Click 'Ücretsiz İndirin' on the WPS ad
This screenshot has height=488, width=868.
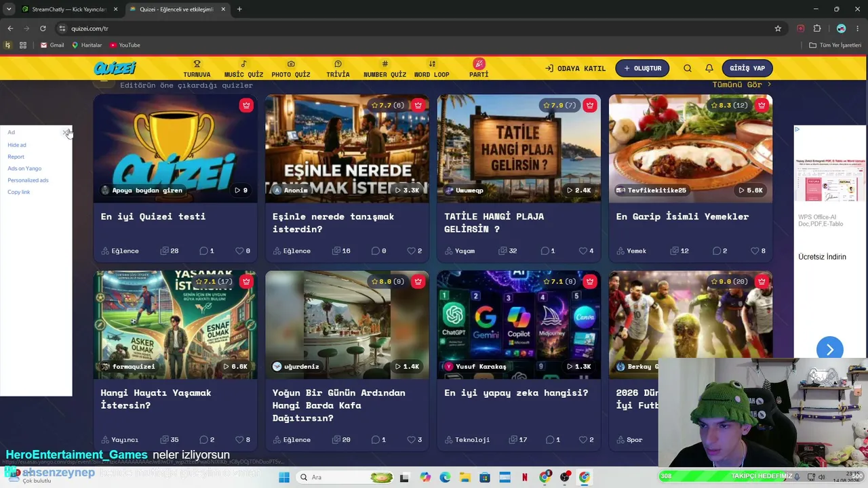pos(822,257)
